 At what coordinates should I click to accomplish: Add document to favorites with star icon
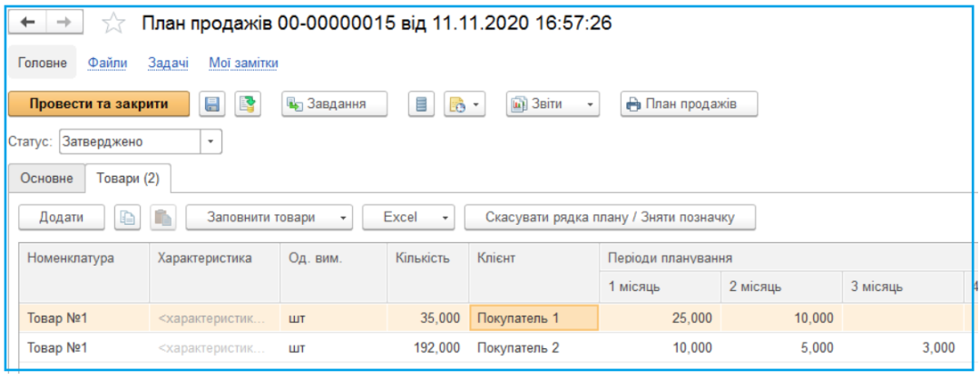point(113,24)
